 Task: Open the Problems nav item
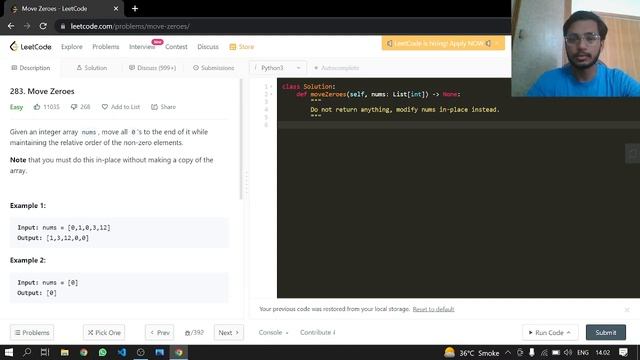(x=106, y=47)
